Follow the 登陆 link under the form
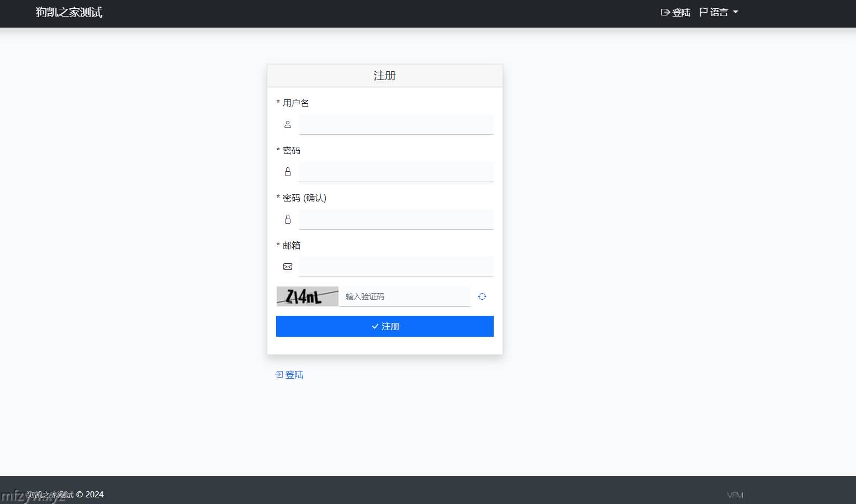The height and width of the screenshot is (504, 856). tap(294, 375)
